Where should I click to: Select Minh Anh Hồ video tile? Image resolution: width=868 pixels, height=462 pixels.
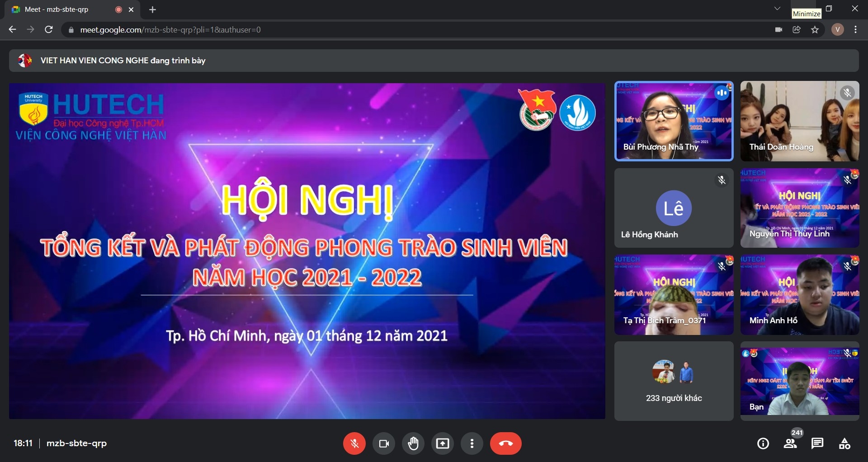(800, 295)
